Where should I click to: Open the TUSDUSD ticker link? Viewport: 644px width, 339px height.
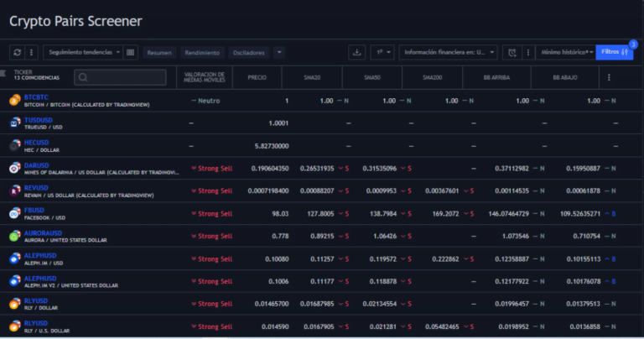(x=39, y=120)
